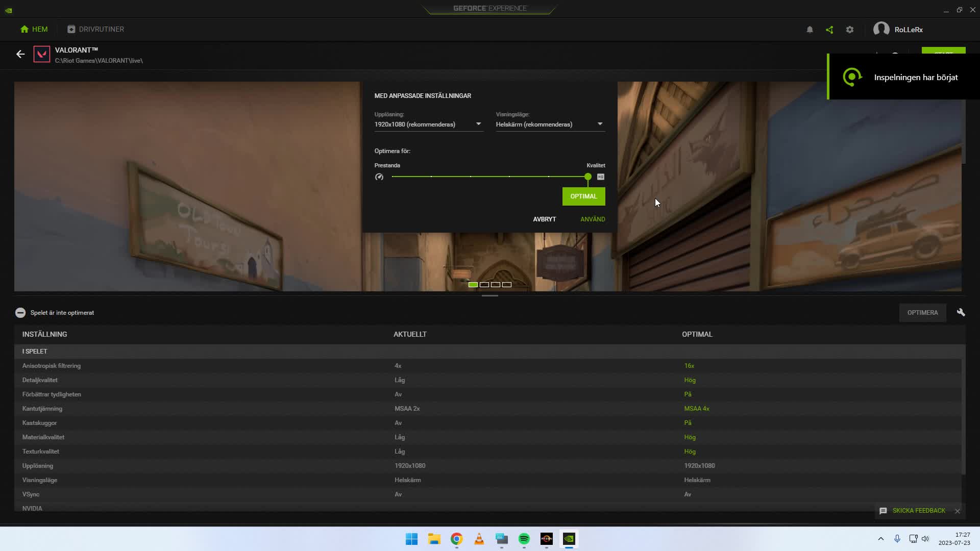The image size is (980, 551).
Task: Open custom settings with the wrench icon
Action: tap(961, 312)
